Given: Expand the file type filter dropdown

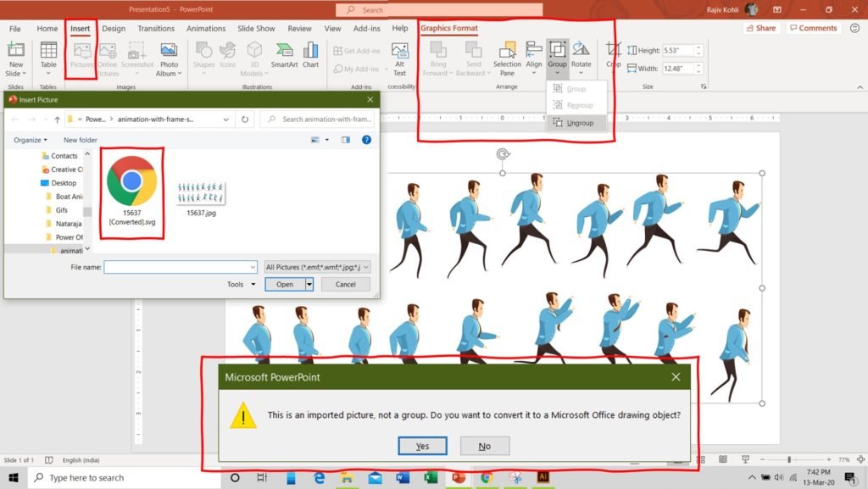Looking at the screenshot, I should coord(366,267).
